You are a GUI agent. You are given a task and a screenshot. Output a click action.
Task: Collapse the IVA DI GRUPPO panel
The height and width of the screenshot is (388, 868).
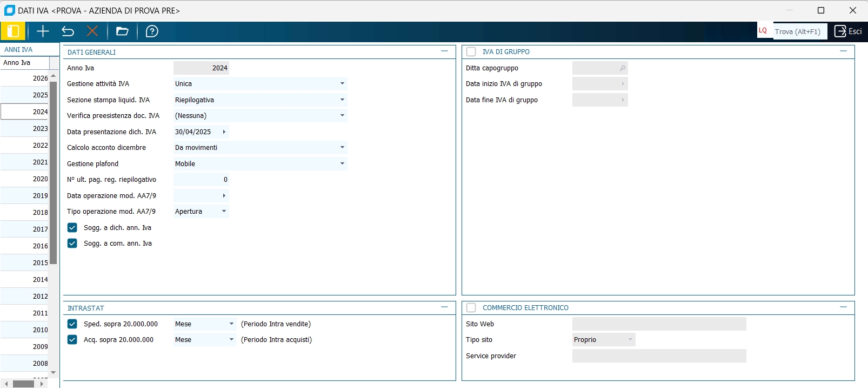point(843,51)
